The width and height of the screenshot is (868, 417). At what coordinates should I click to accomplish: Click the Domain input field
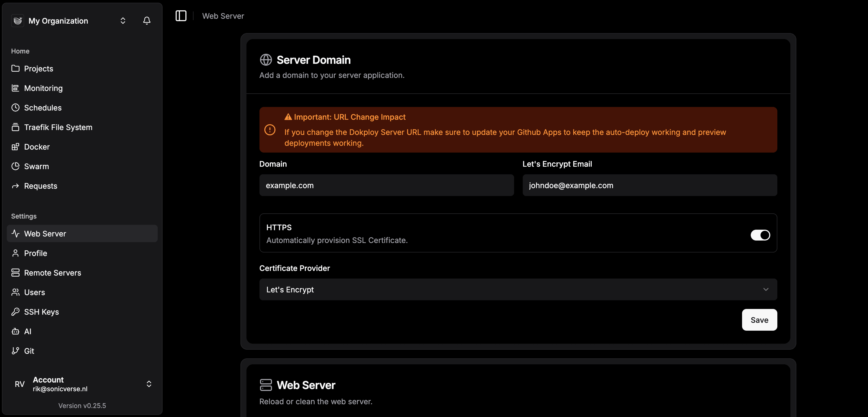point(386,185)
